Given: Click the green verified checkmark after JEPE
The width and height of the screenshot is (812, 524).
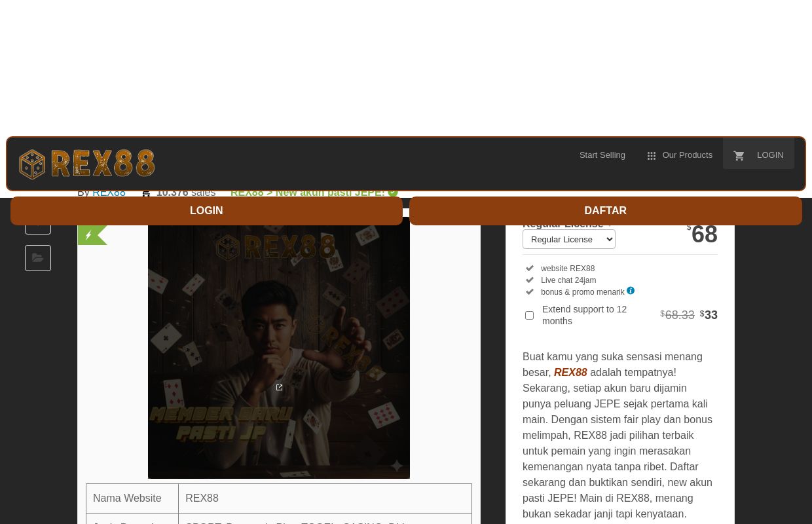Looking at the screenshot, I should click(x=393, y=193).
